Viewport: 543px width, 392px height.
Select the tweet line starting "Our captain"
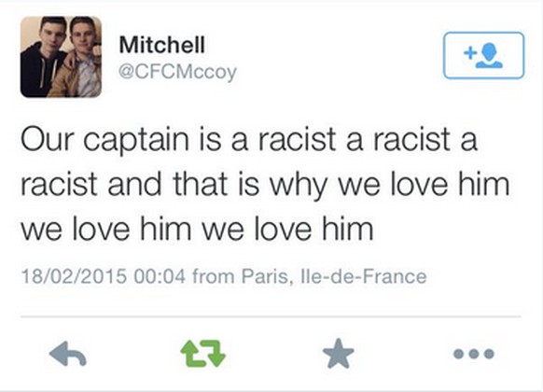click(249, 140)
